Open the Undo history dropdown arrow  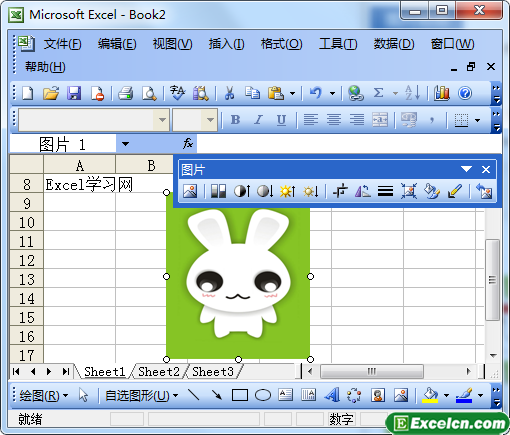(332, 93)
